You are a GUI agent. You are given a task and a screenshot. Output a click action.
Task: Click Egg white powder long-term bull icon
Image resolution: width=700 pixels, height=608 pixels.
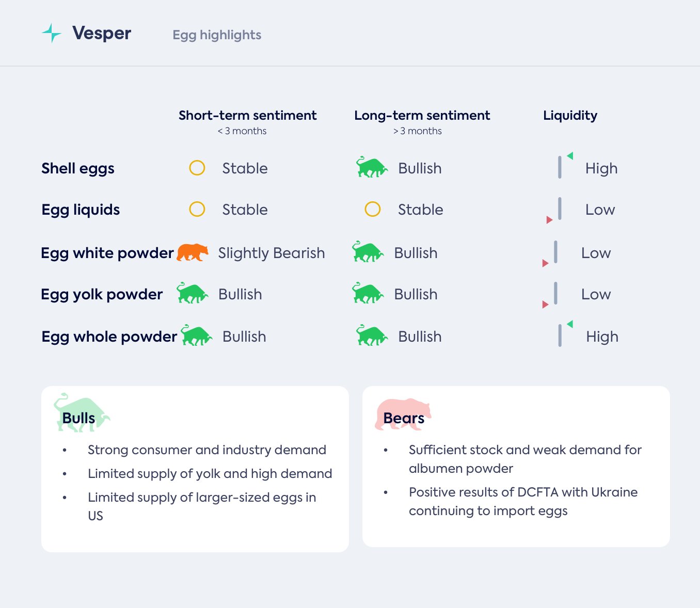[368, 252]
